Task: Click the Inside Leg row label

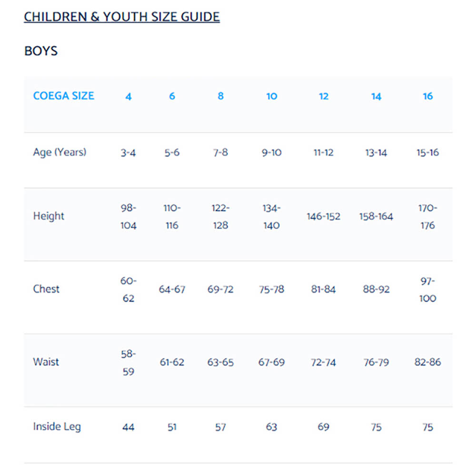Action: tap(57, 427)
